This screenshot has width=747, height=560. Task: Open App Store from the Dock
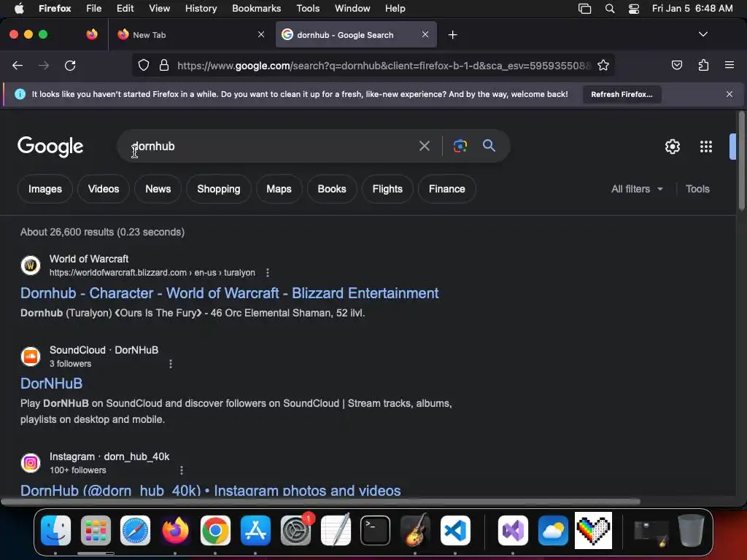[255, 530]
